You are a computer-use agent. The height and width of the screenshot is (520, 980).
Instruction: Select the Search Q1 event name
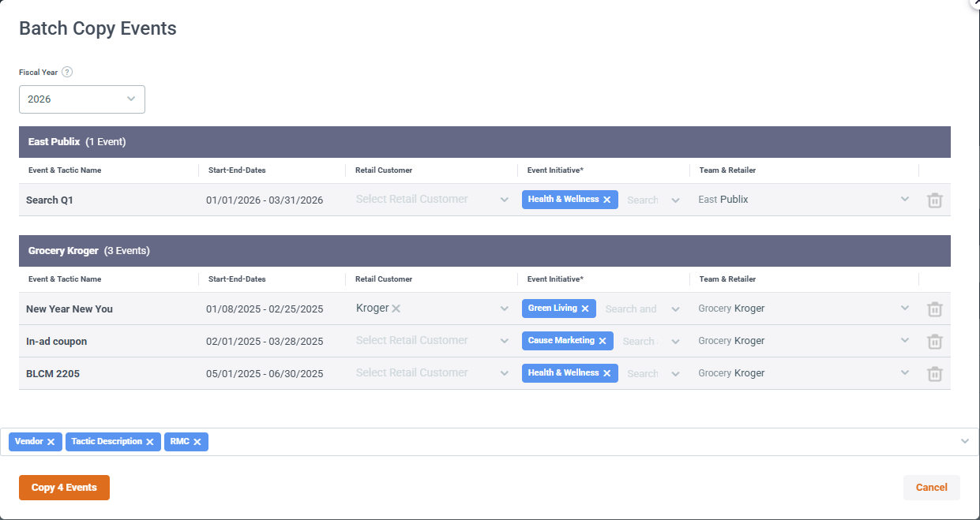tap(50, 200)
